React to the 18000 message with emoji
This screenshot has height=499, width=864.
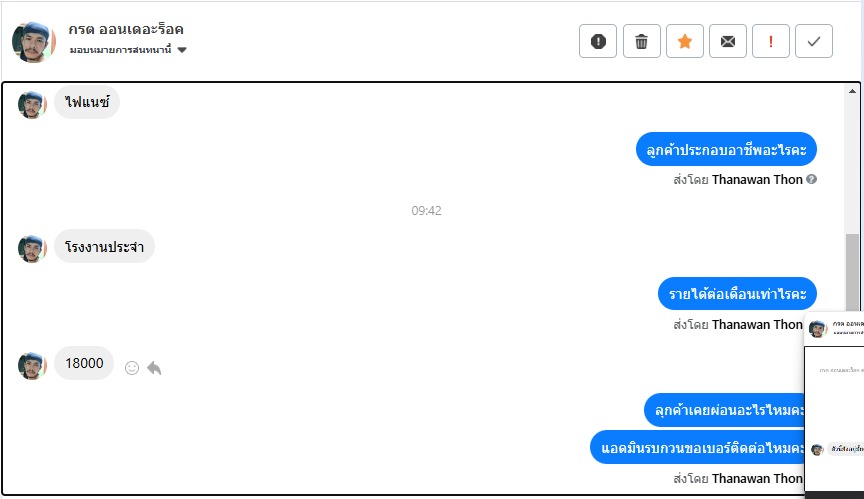point(132,368)
